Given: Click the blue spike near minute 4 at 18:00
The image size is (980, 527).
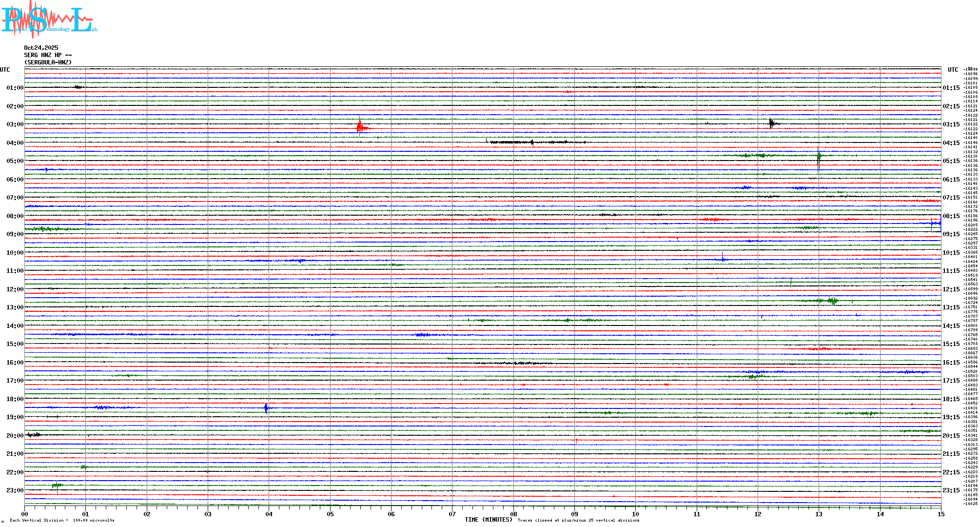Looking at the screenshot, I should point(266,407).
